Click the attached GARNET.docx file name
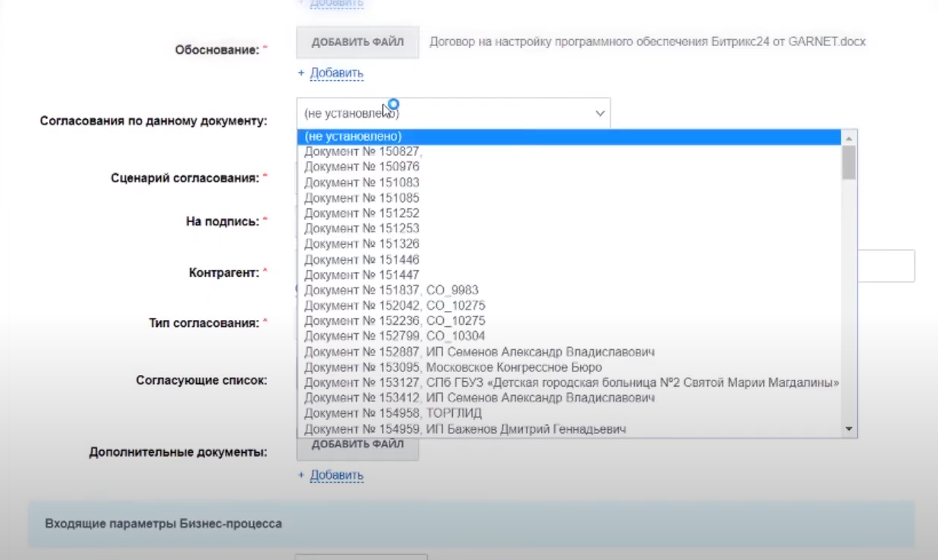Image resolution: width=938 pixels, height=560 pixels. point(648,42)
